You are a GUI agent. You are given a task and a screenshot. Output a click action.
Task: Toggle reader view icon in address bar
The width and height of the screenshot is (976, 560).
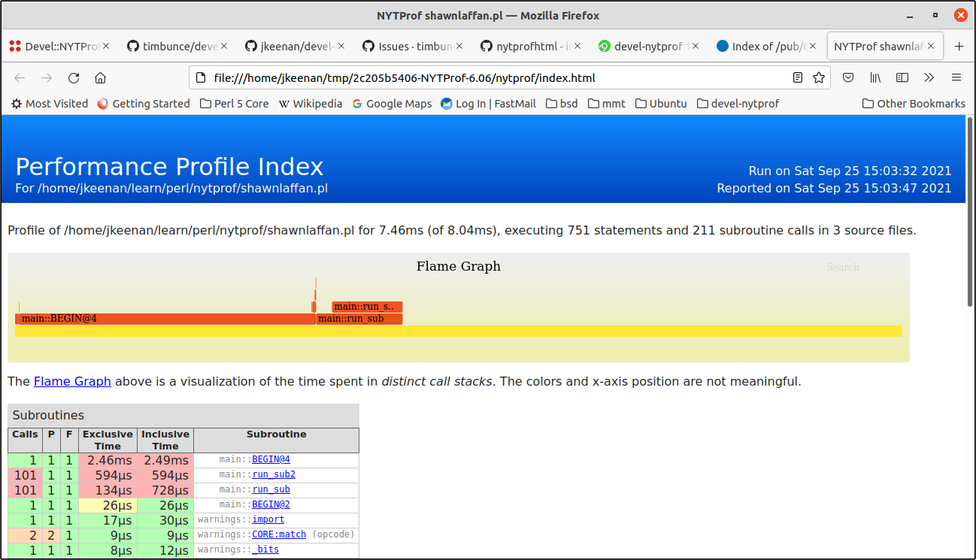pos(799,77)
